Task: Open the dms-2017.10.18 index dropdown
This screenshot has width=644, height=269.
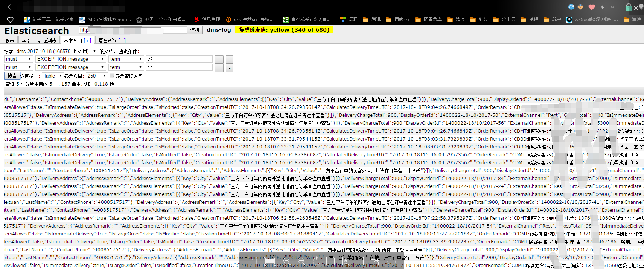Action: [x=56, y=51]
